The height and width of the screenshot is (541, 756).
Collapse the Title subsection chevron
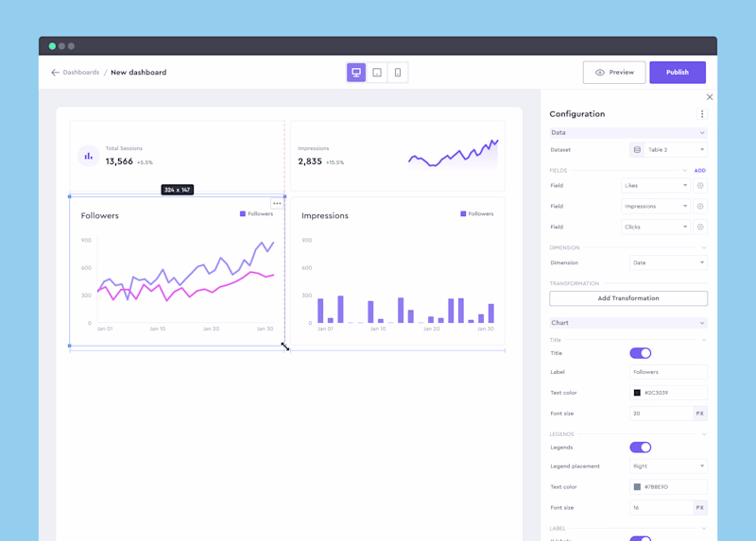click(704, 340)
